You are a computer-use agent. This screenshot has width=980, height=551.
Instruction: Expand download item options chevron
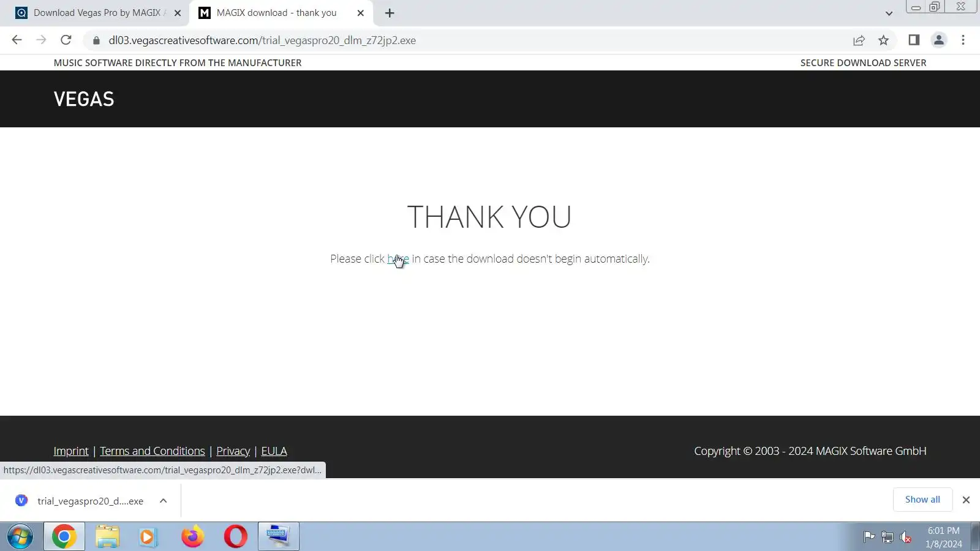coord(164,501)
